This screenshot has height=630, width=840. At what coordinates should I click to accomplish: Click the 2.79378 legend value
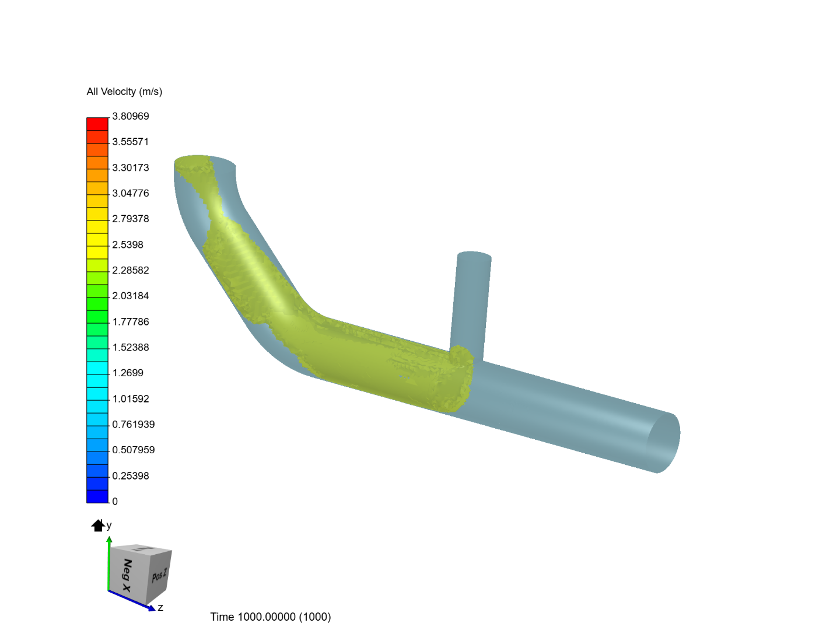click(x=131, y=219)
